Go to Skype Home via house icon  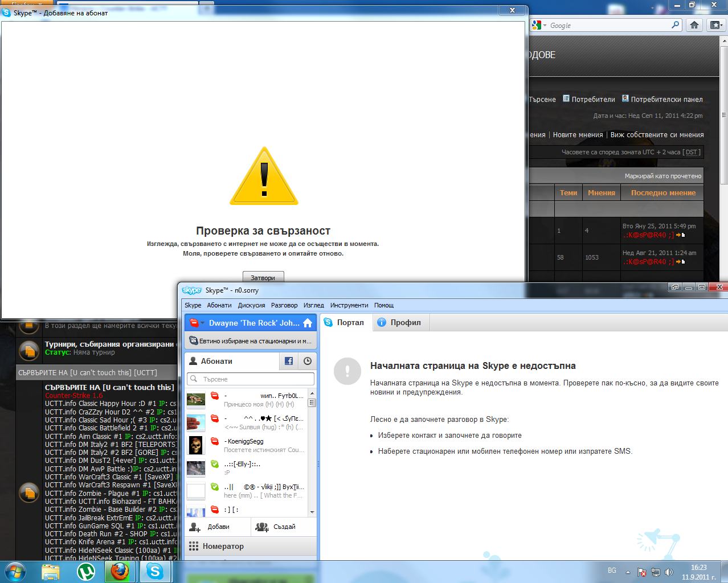[x=308, y=323]
